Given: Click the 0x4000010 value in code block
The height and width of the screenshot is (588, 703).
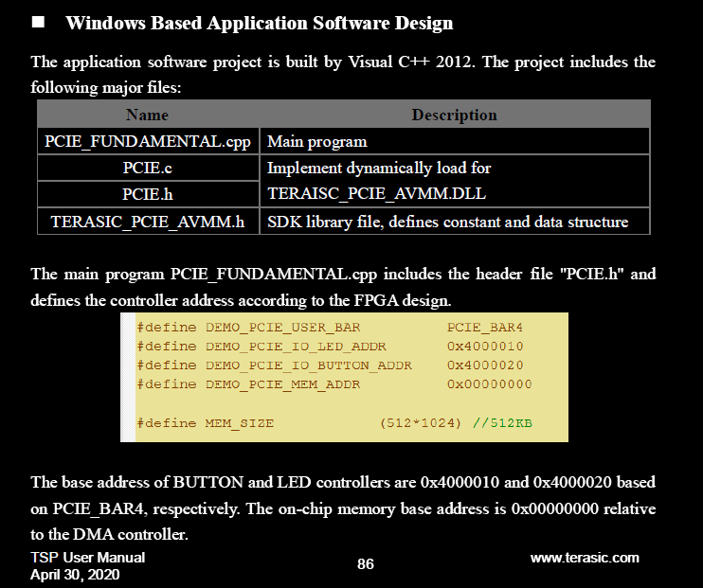Looking at the screenshot, I should pos(485,347).
